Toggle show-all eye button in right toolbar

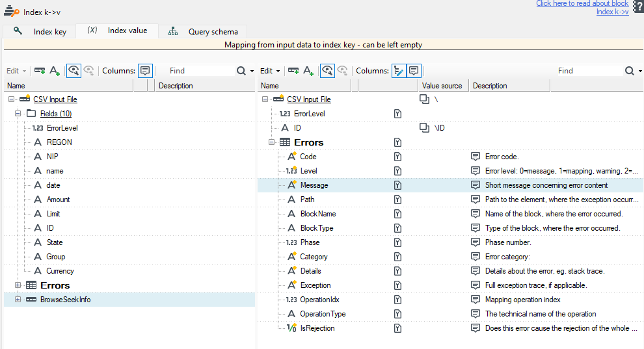(327, 71)
